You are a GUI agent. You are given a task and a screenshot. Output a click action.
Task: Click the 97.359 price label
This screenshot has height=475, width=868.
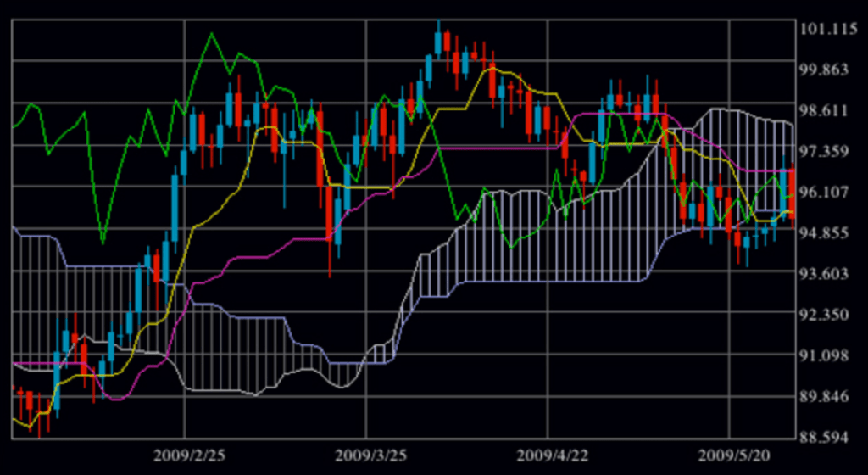829,152
